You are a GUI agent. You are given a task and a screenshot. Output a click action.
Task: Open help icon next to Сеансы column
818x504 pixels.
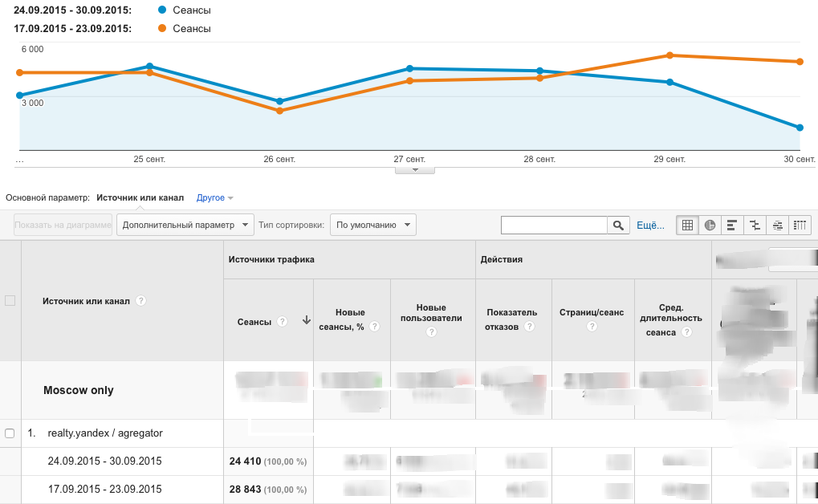(283, 321)
